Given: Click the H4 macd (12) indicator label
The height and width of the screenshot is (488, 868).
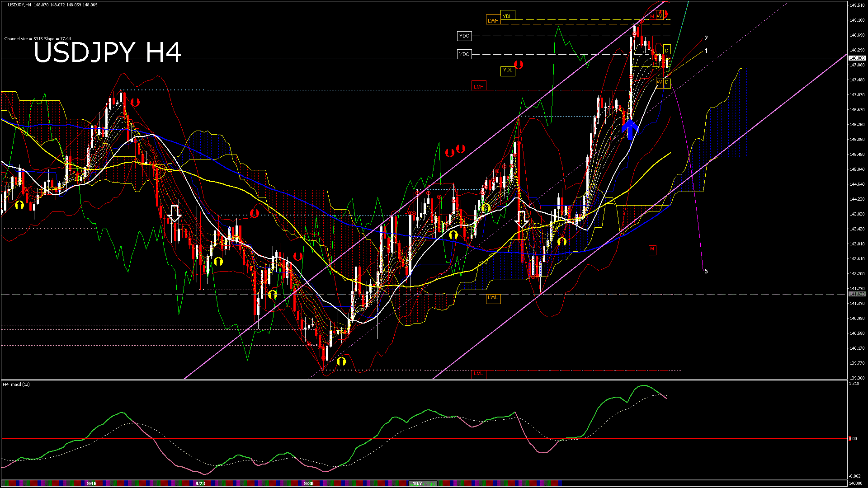Looking at the screenshot, I should (17, 385).
